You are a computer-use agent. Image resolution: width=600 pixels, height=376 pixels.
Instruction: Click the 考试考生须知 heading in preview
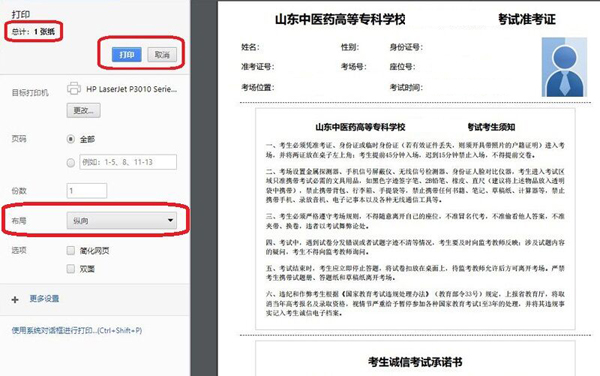[x=491, y=127]
